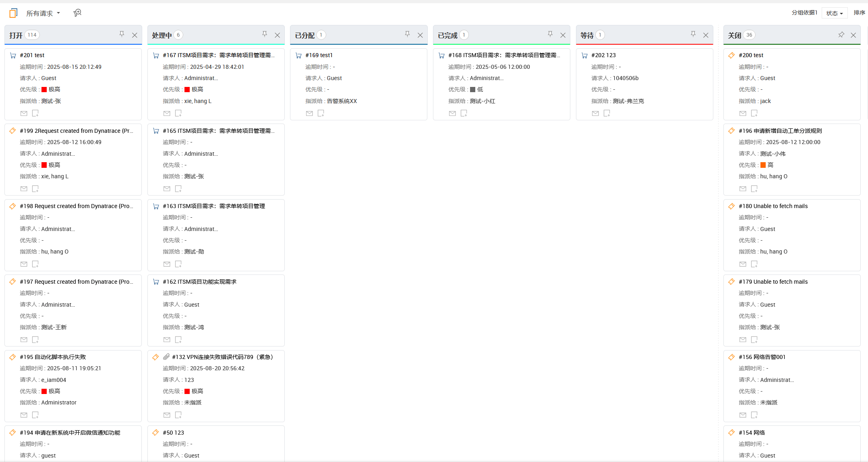Click the 排序 sort option
The image size is (868, 462).
pos(859,13)
